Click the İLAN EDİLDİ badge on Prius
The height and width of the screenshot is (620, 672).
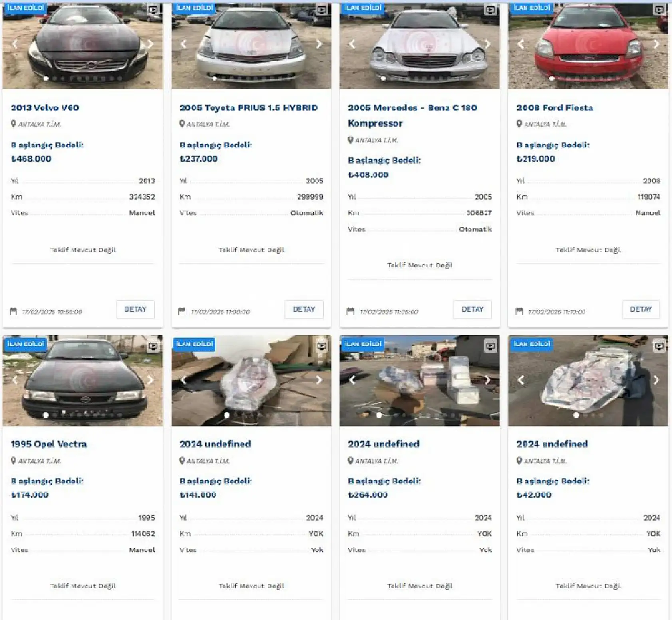[194, 8]
